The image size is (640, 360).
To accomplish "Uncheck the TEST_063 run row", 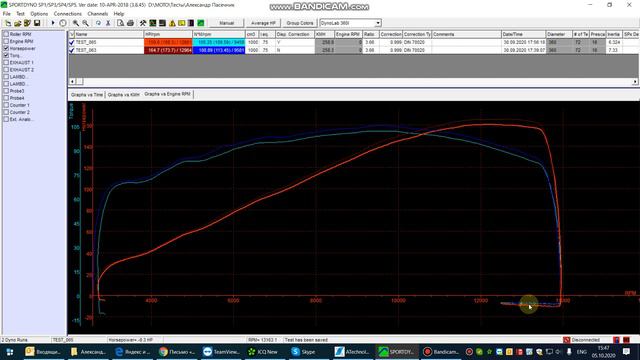I will (x=72, y=50).
